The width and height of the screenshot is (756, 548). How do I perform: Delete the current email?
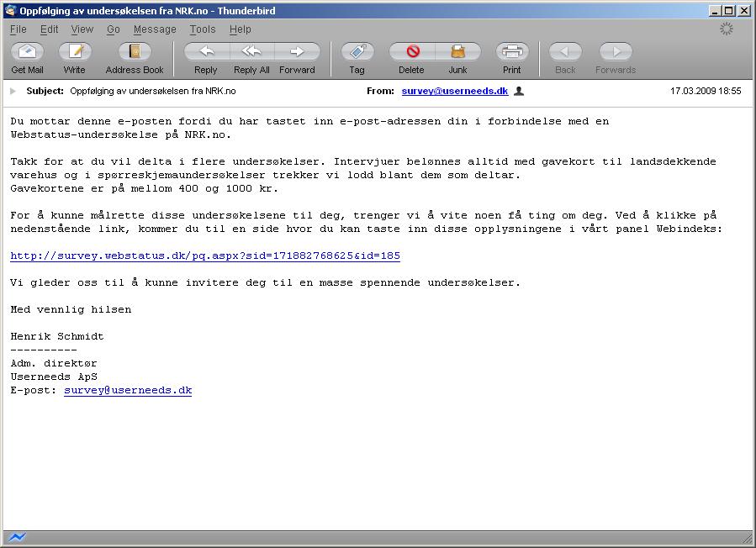coord(411,52)
